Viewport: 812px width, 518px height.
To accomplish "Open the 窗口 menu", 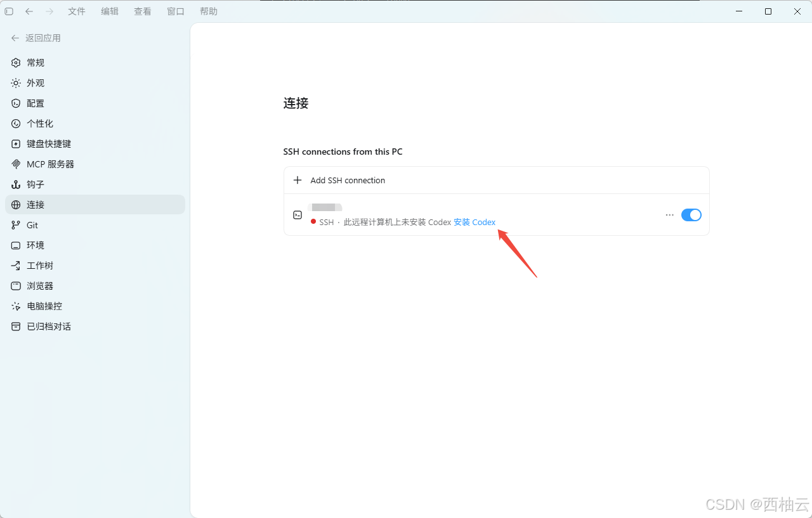I will click(x=176, y=11).
